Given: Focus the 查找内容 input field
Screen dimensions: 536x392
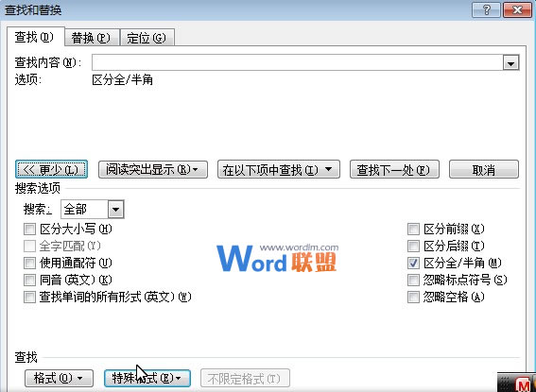Looking at the screenshot, I should tap(298, 62).
